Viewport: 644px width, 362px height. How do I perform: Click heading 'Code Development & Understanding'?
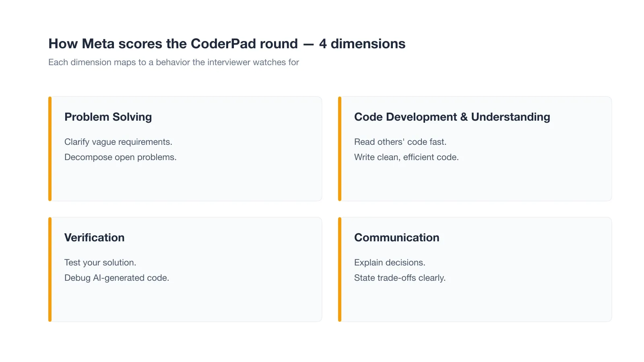[x=452, y=117]
